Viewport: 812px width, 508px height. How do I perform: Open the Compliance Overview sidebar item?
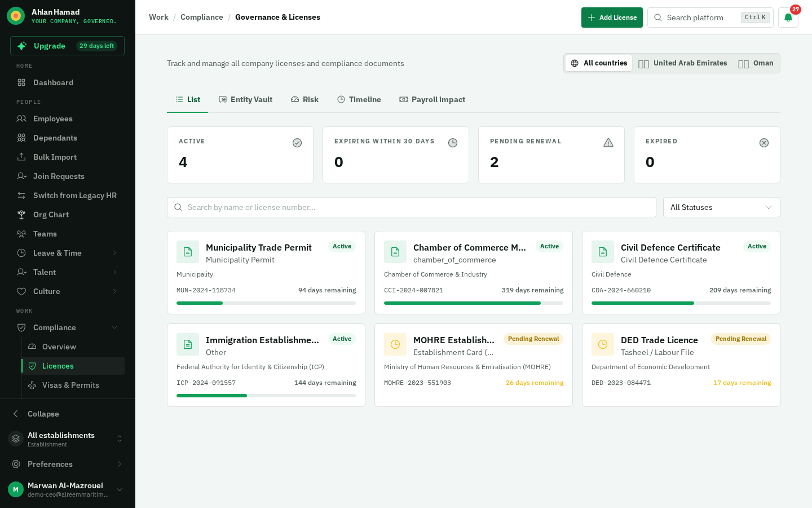click(x=73, y=347)
